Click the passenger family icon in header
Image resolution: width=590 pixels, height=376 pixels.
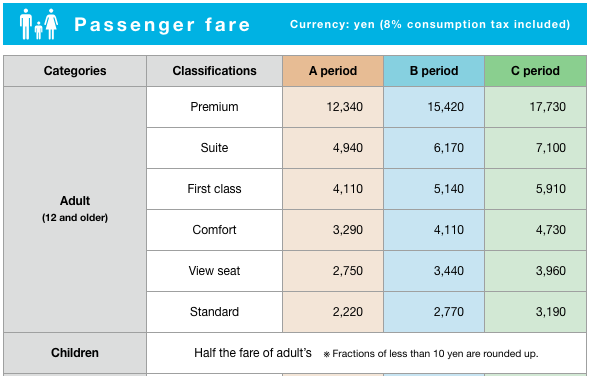click(x=39, y=24)
